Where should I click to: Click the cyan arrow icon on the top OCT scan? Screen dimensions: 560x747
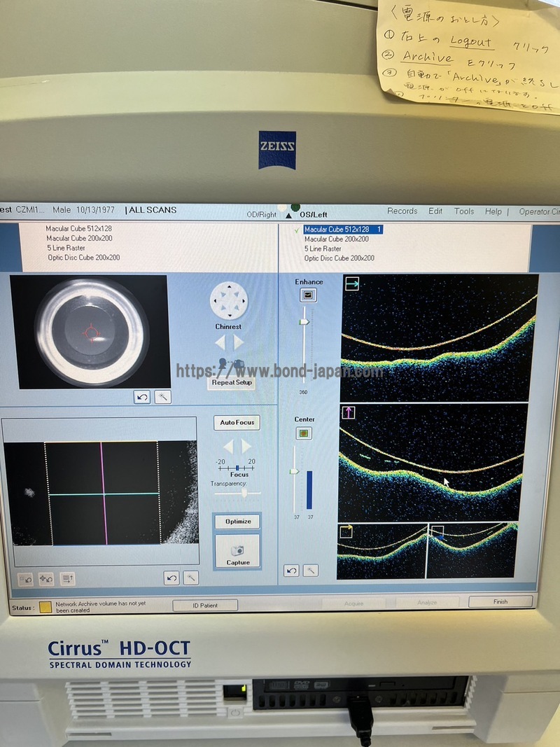coord(352,284)
